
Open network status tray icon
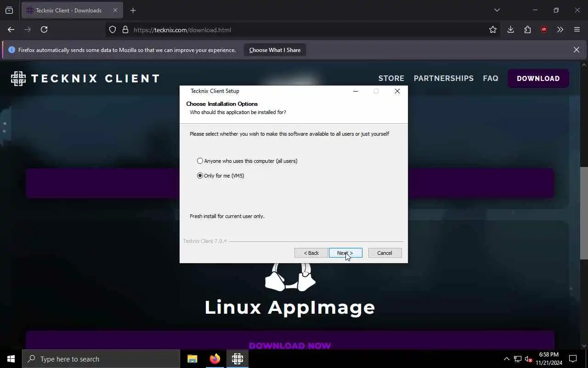(518, 359)
